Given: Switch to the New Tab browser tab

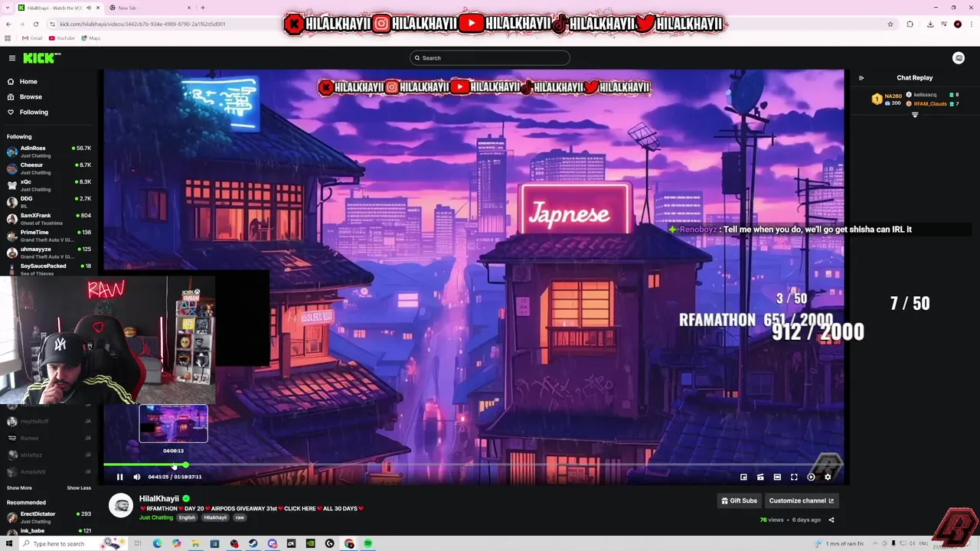Looking at the screenshot, I should point(150,8).
